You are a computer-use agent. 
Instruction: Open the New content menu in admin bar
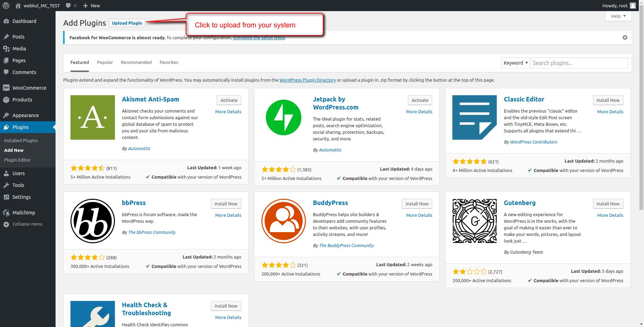click(x=92, y=6)
